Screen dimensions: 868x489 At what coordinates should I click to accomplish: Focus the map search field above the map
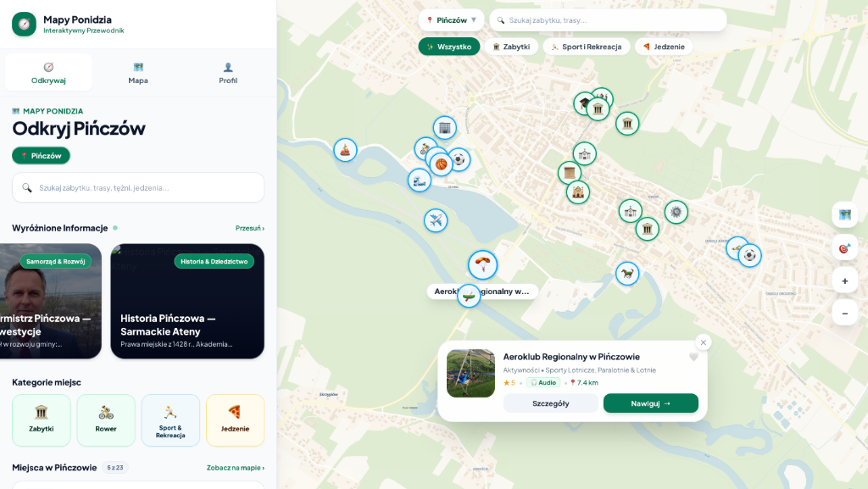(608, 19)
